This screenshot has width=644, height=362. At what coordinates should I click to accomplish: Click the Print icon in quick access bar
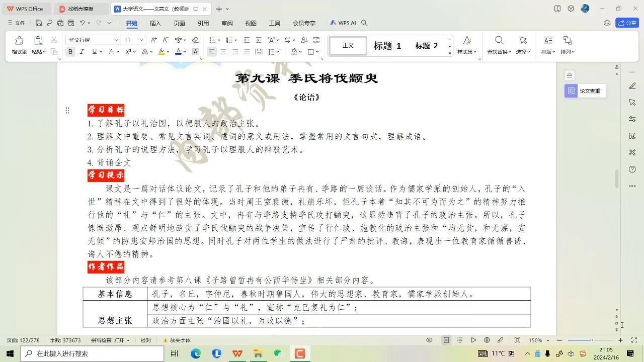click(60, 23)
